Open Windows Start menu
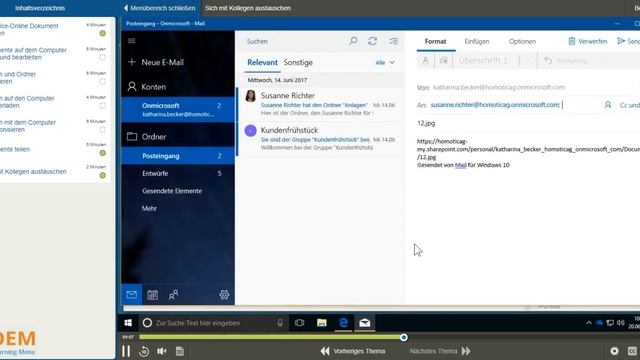Image resolution: width=640 pixels, height=360 pixels. (x=128, y=323)
